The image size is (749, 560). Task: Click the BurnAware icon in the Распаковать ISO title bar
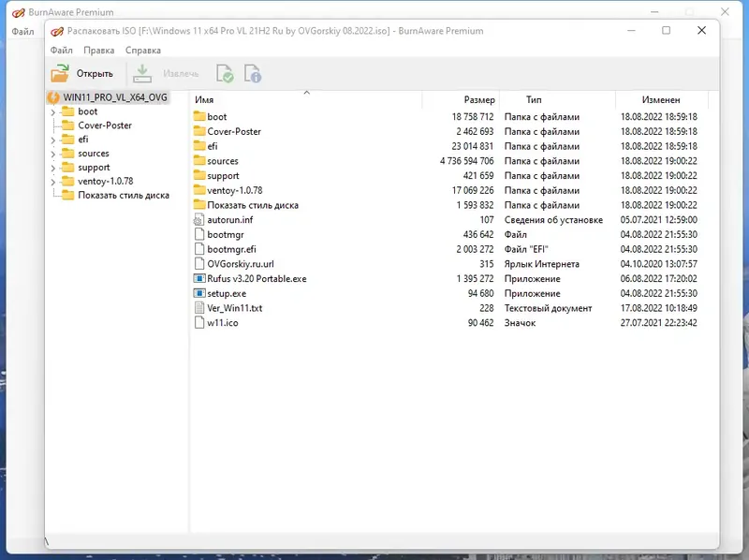[x=57, y=31]
